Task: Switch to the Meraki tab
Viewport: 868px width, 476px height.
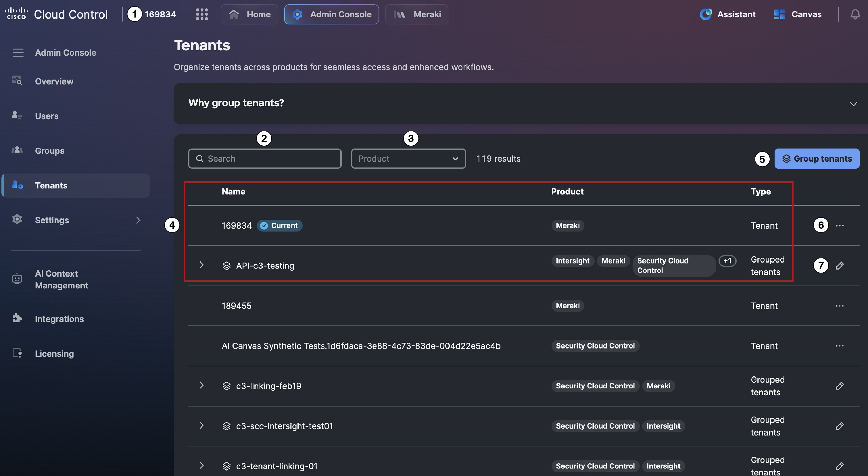Action: [416, 14]
